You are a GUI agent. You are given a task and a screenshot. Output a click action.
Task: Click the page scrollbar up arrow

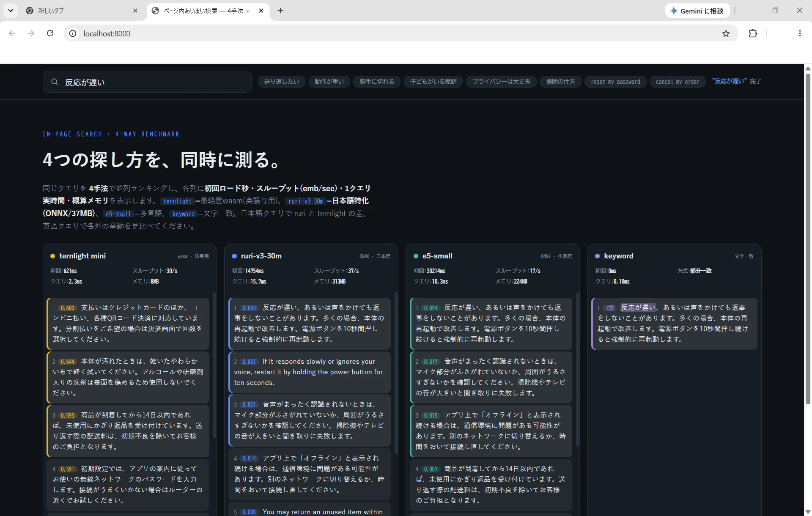[x=808, y=68]
